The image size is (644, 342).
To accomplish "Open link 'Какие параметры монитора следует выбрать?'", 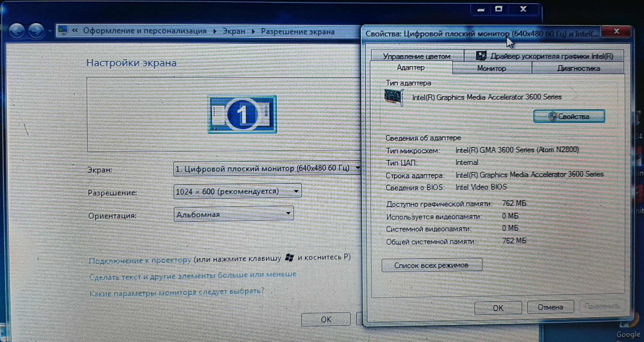I will 176,292.
